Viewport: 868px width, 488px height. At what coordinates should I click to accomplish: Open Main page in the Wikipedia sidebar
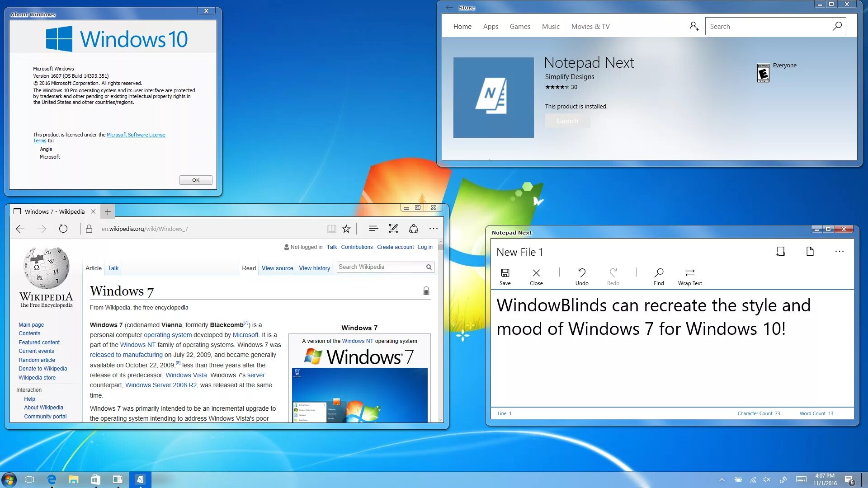point(31,325)
